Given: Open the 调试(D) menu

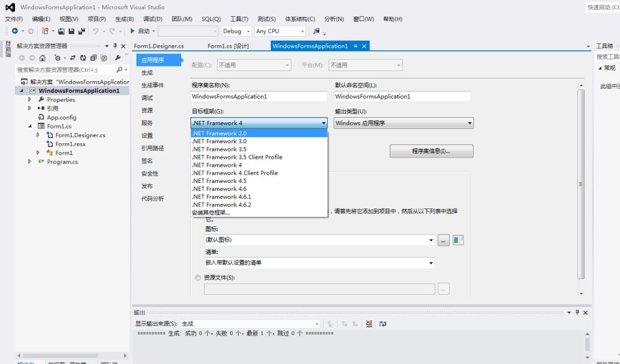Looking at the screenshot, I should click(x=153, y=19).
